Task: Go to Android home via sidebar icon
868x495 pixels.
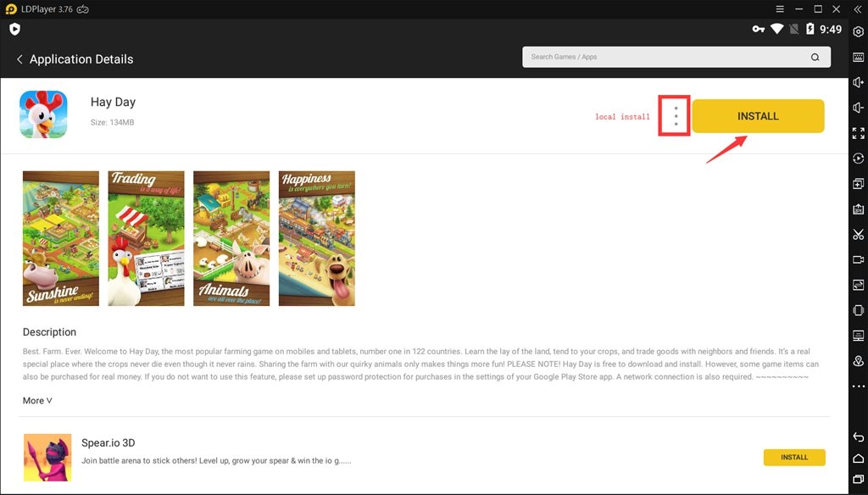Action: (x=858, y=458)
